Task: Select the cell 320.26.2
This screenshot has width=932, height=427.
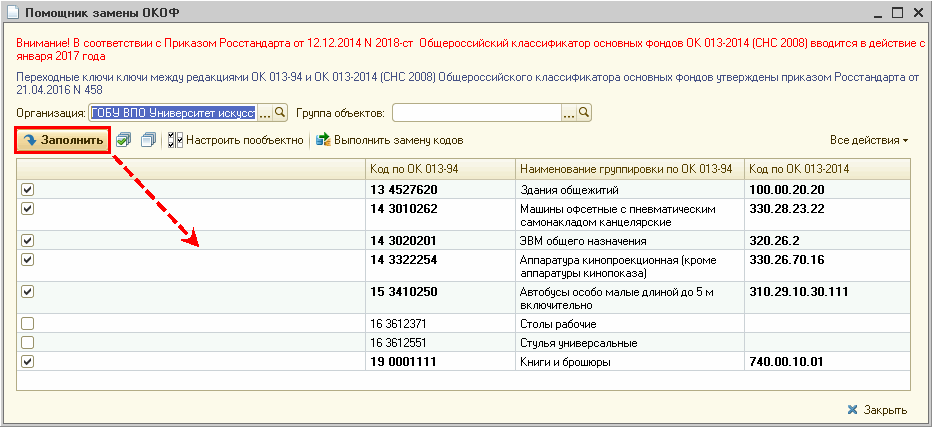Action: tap(827, 240)
